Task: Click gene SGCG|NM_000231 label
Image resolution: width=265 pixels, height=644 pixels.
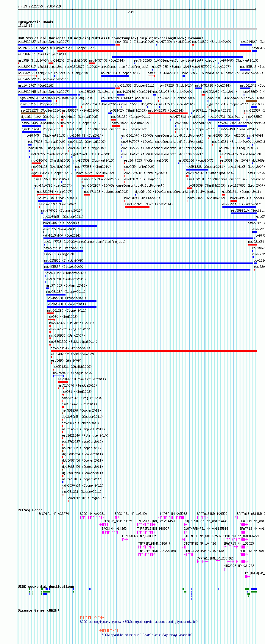Action: [92, 514]
